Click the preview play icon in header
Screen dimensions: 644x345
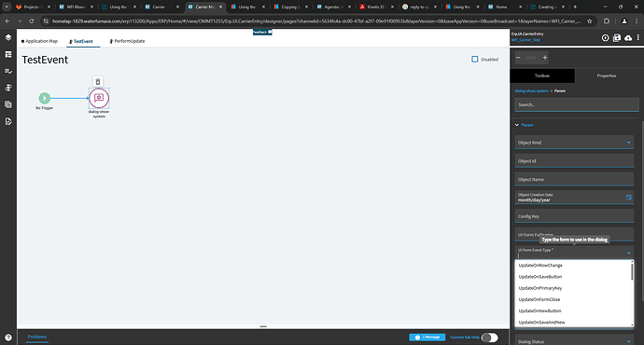(x=606, y=37)
